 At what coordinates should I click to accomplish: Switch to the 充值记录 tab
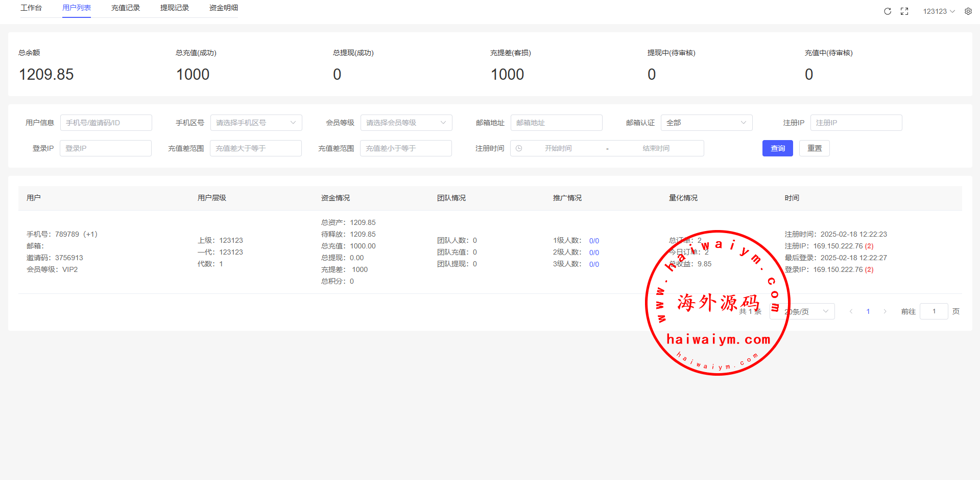click(x=126, y=8)
